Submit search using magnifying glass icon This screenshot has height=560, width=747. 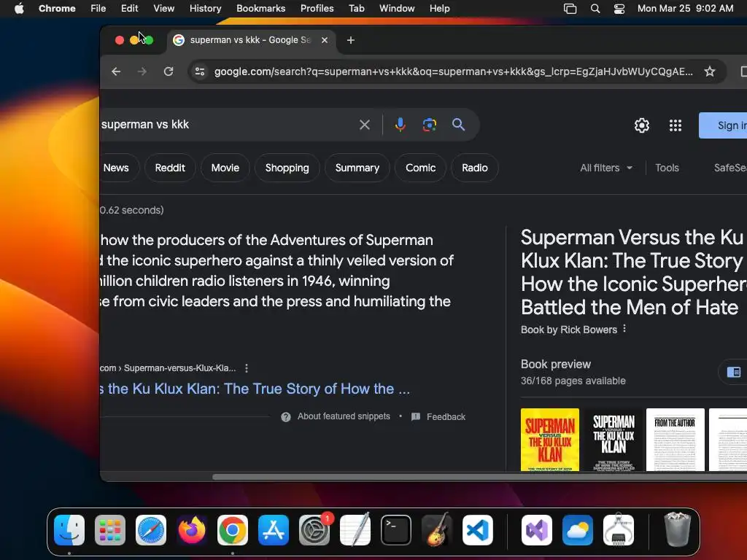[x=458, y=125]
